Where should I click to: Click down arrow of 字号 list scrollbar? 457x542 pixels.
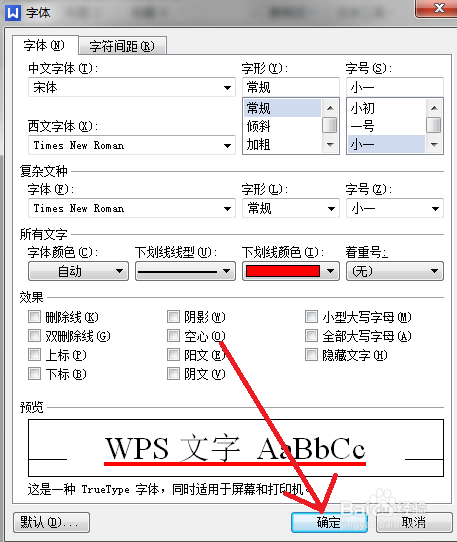pos(434,144)
